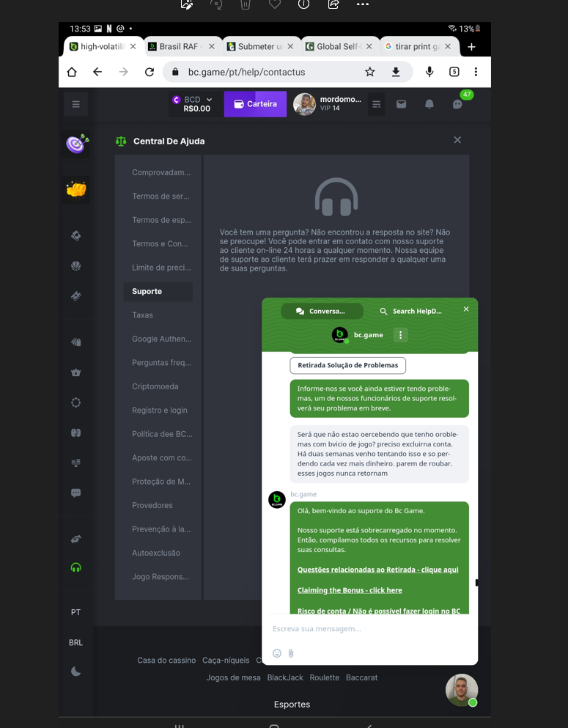Viewport: 568px width, 728px height.
Task: Click the Carteira wallet button
Action: (255, 104)
